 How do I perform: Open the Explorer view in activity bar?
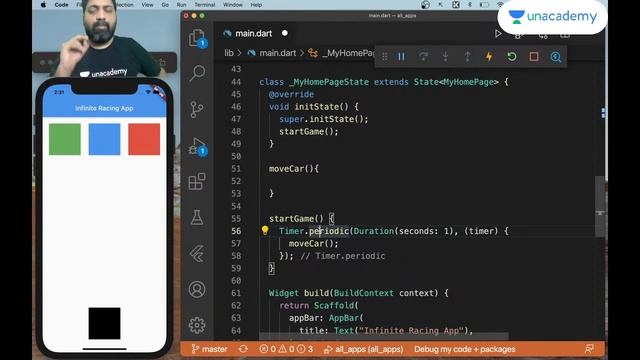pyautogui.click(x=197, y=38)
